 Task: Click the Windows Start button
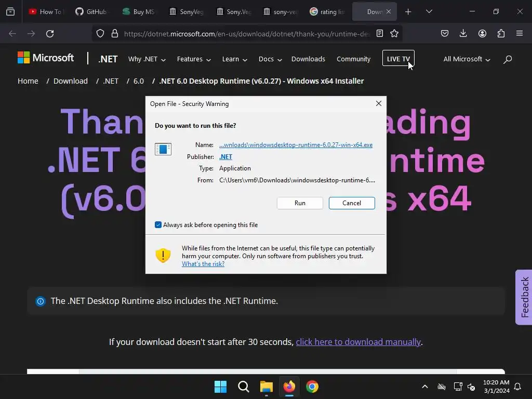tap(220, 387)
